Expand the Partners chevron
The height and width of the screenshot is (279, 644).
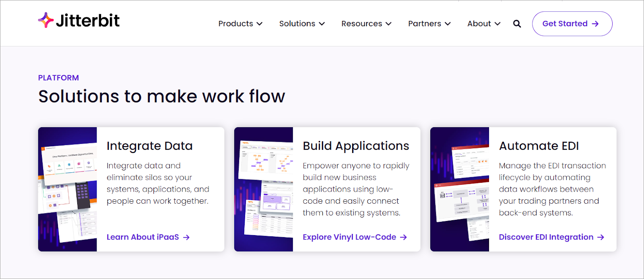point(448,24)
